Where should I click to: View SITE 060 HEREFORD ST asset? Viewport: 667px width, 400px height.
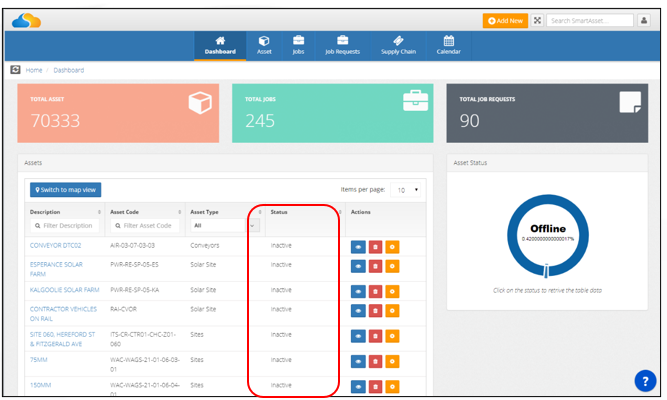(x=358, y=336)
